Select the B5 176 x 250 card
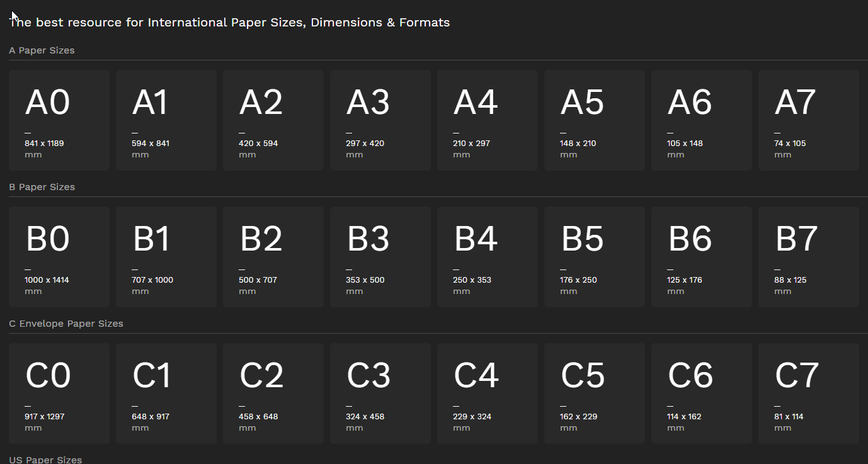Screen dimensions: 868x464 pyautogui.click(x=595, y=257)
